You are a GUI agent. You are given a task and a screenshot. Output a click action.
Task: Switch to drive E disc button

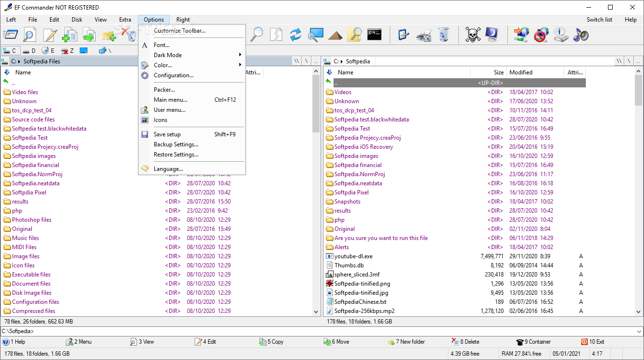pyautogui.click(x=49, y=50)
